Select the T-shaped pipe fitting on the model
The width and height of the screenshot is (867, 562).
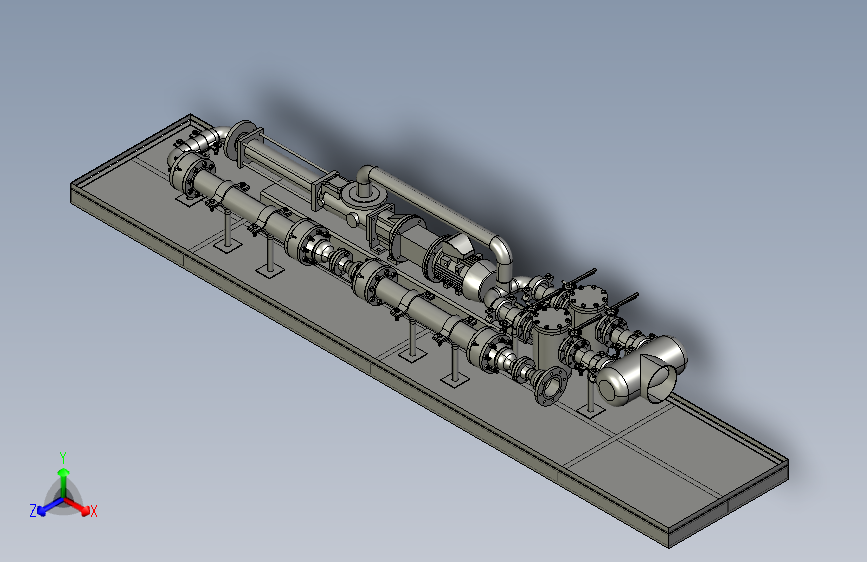(x=643, y=370)
